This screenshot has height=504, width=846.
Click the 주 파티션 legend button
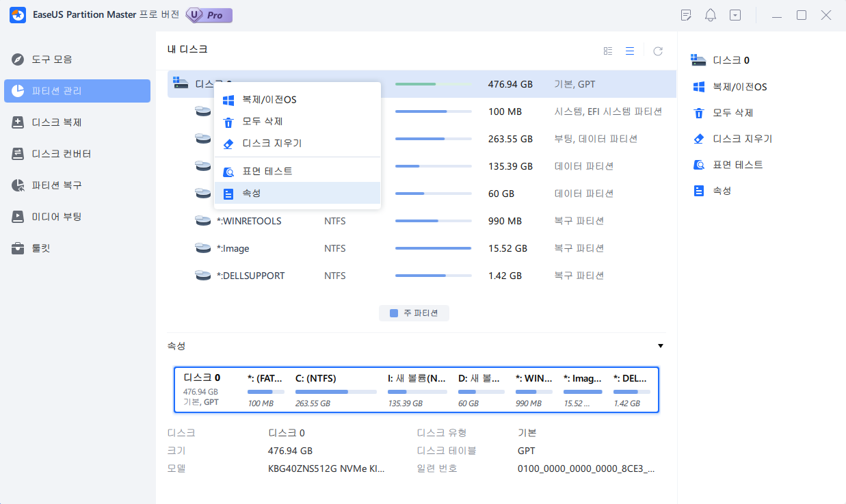(x=414, y=313)
